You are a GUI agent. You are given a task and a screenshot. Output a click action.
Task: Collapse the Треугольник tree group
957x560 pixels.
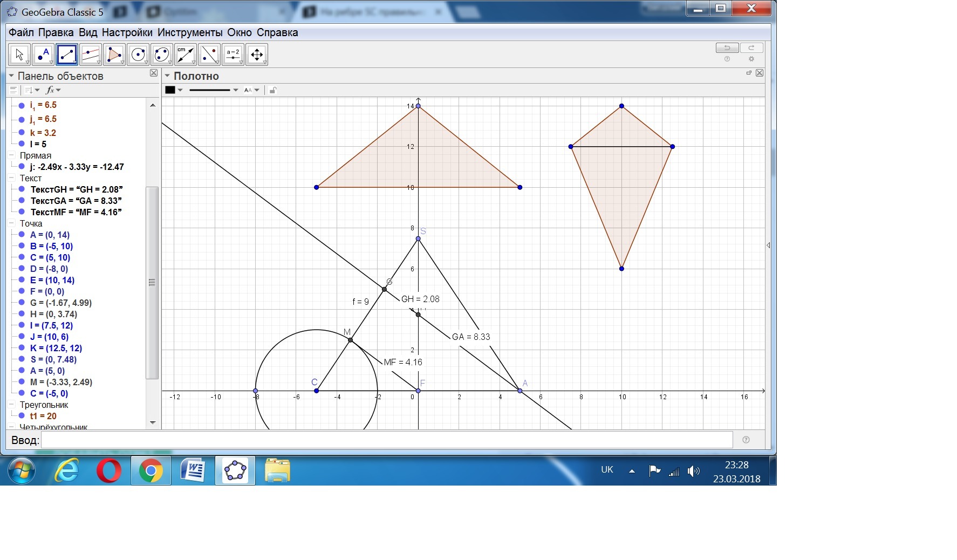pos(12,405)
